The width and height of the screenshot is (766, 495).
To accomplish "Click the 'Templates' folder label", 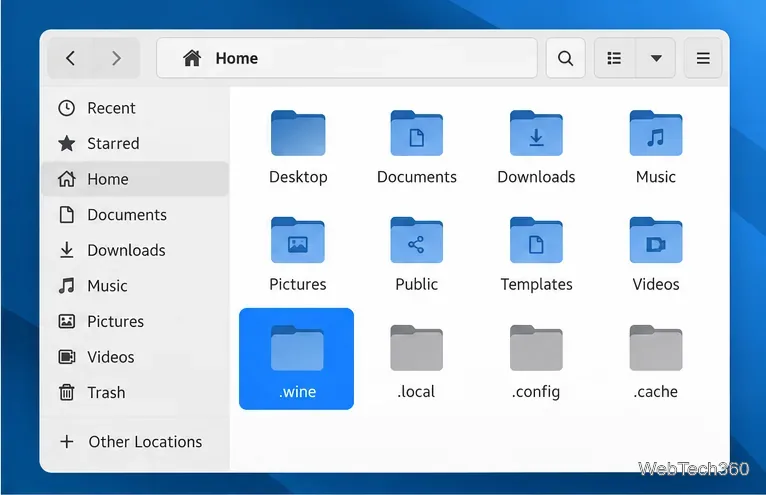I will (x=536, y=284).
